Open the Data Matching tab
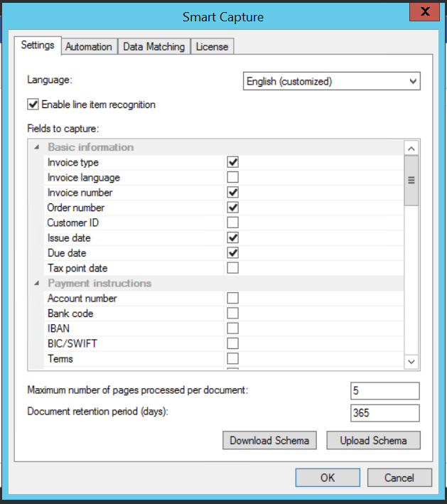Image resolution: width=447 pixels, height=504 pixels. (x=154, y=47)
